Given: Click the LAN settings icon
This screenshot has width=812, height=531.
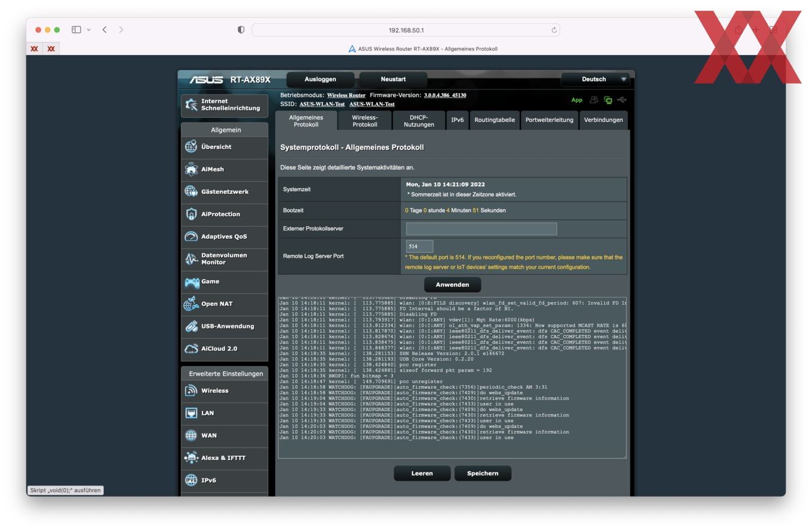Looking at the screenshot, I should coord(191,413).
